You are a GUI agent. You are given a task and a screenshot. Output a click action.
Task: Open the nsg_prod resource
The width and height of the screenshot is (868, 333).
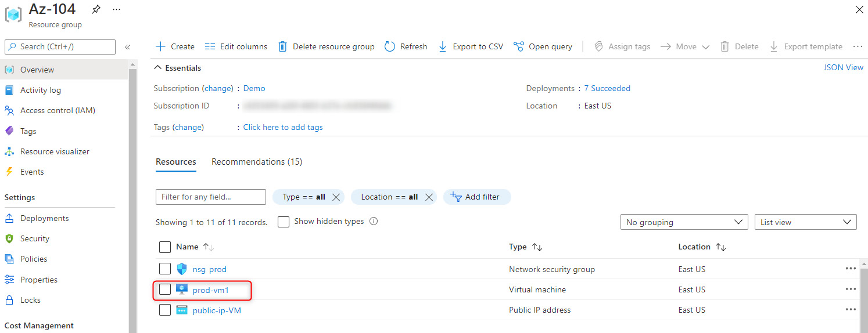click(209, 269)
